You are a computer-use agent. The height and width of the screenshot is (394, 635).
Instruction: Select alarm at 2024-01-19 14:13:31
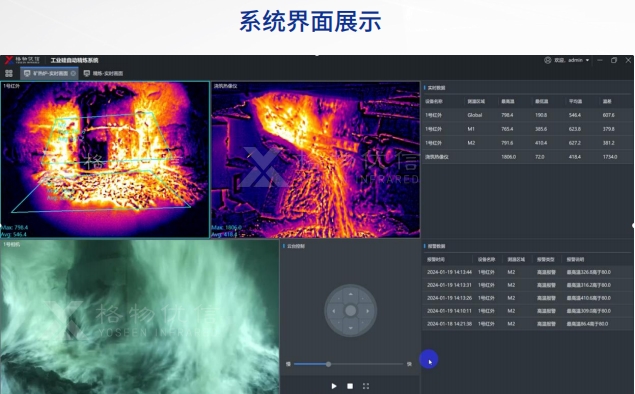pos(527,285)
